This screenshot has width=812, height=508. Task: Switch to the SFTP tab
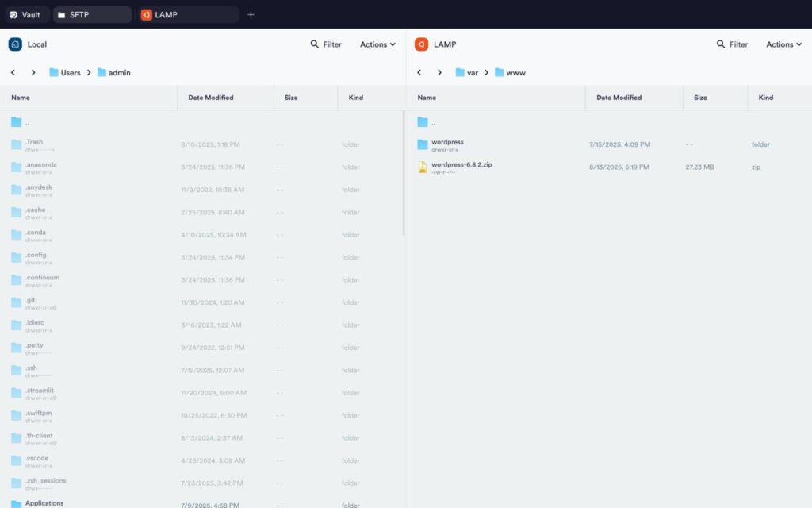point(92,14)
